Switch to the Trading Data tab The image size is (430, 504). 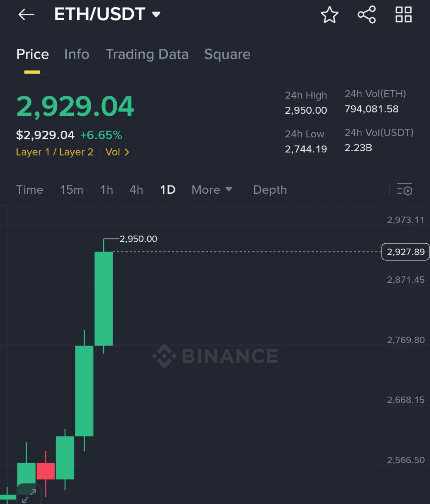coord(147,54)
